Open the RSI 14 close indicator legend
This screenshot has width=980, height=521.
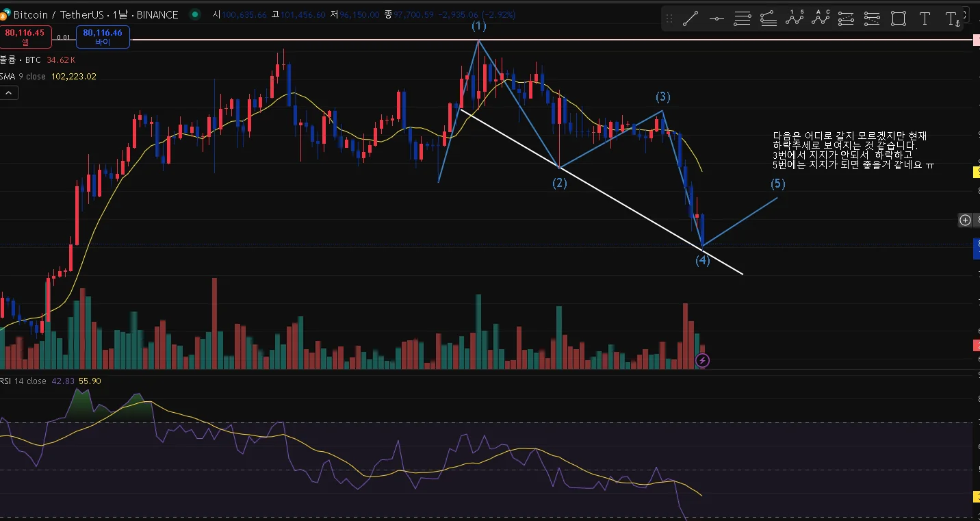[51, 381]
